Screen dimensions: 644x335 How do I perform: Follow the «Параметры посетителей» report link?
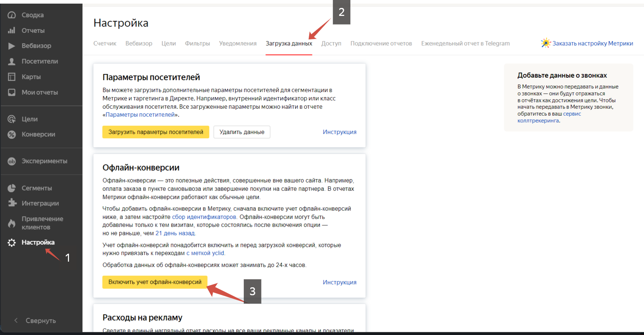[x=140, y=115]
